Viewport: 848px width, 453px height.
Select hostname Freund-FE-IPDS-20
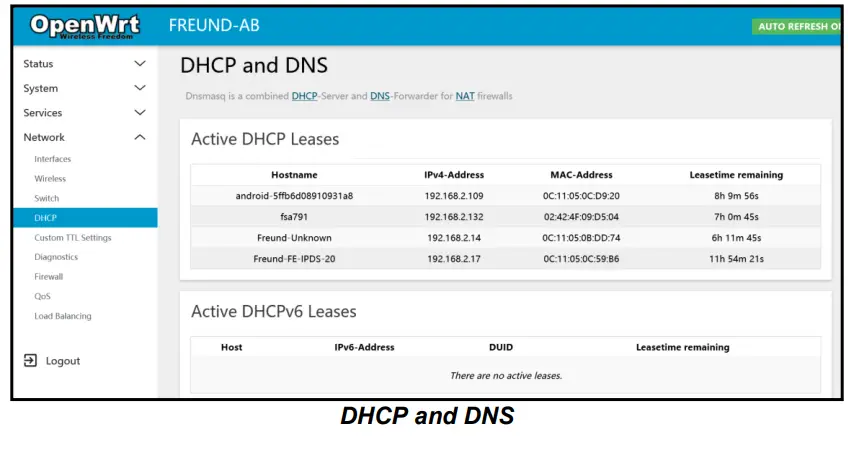[294, 259]
